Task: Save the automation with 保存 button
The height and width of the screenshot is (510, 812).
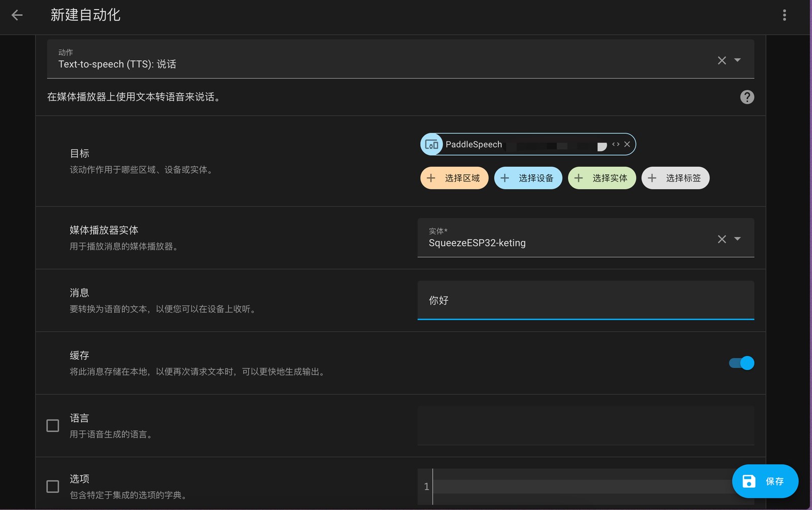Action: click(x=765, y=481)
